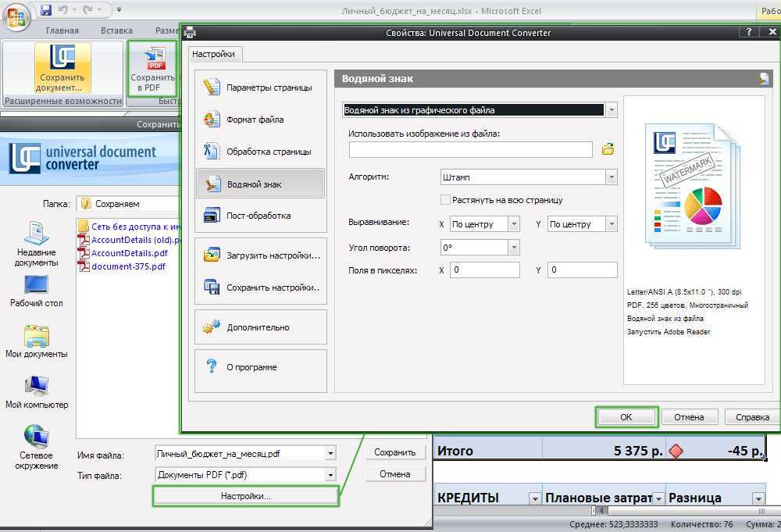Open the Page Processing section
This screenshot has width=781, height=532.
click(261, 152)
